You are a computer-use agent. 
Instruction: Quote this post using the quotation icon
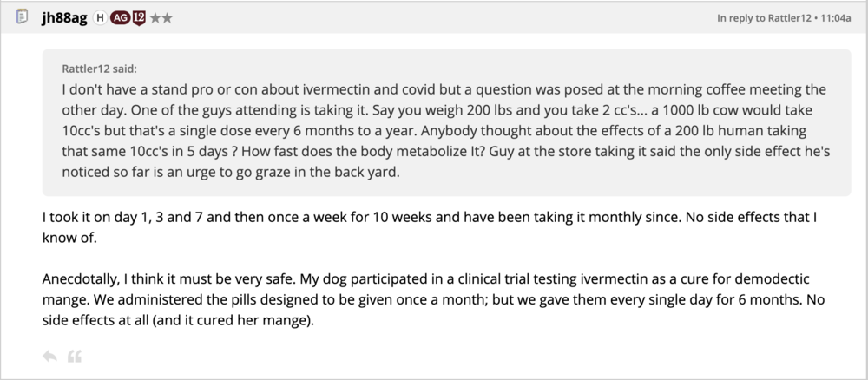click(x=74, y=356)
